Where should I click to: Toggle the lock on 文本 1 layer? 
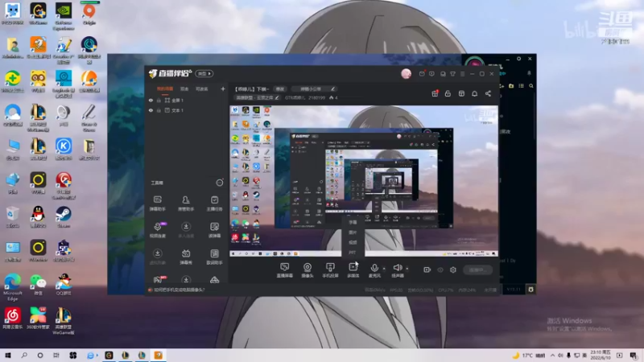159,110
